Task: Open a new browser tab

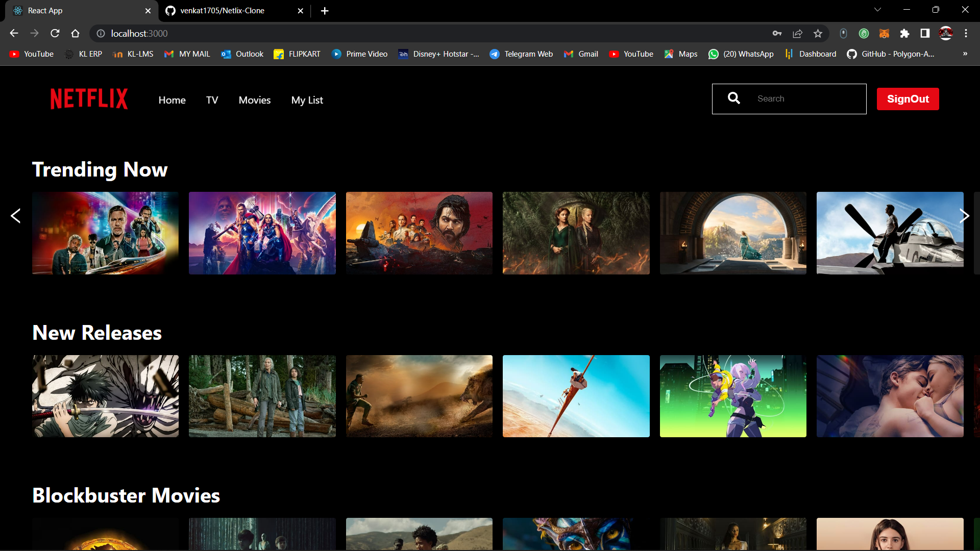Action: coord(325,11)
